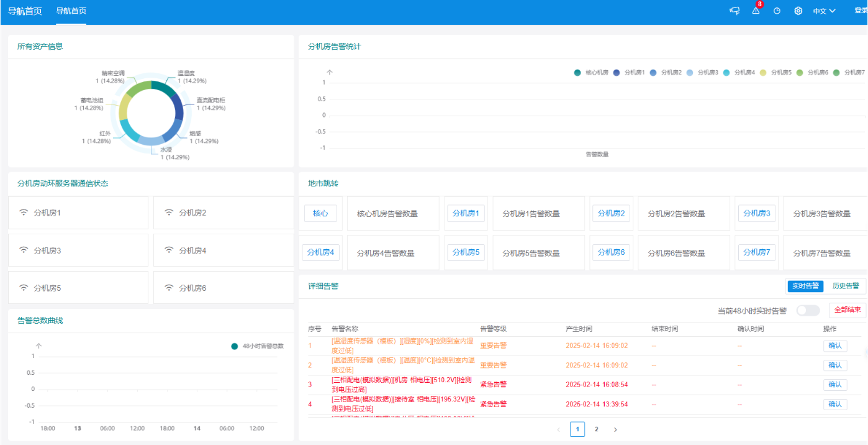Toggle 分机房4 legend series
This screenshot has width=868, height=445.
point(739,73)
